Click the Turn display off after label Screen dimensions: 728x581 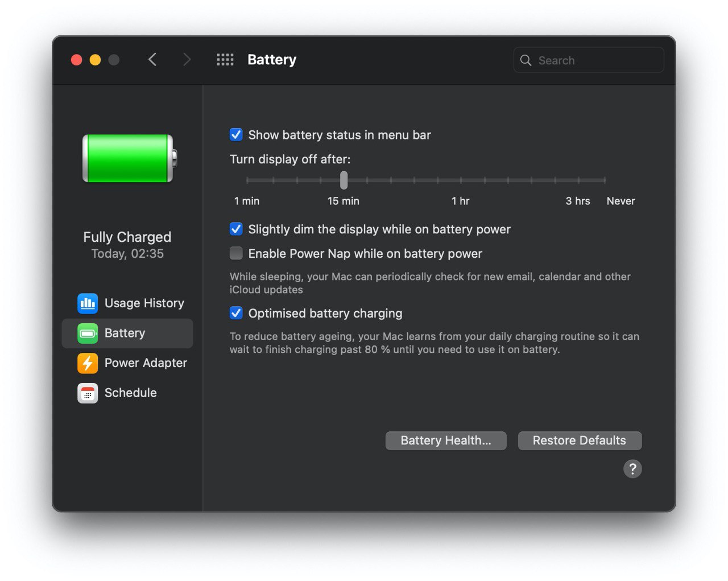click(x=290, y=159)
